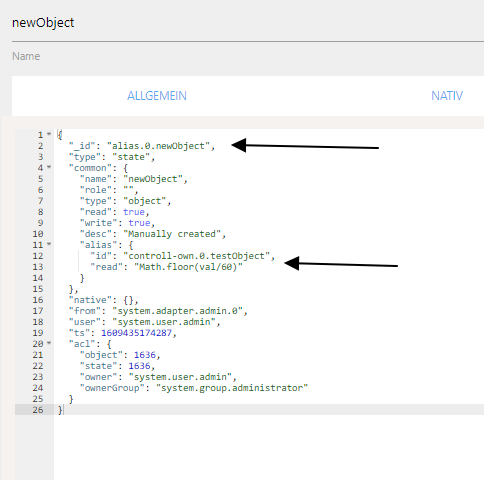
Task: Click the "newObject" name value in the JSON
Action: [x=153, y=179]
